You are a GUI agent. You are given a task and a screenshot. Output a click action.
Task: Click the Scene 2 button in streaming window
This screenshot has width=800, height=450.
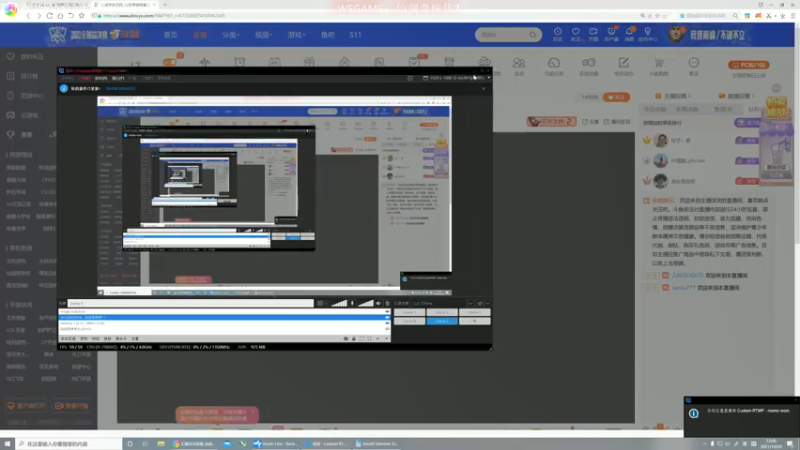tap(442, 312)
